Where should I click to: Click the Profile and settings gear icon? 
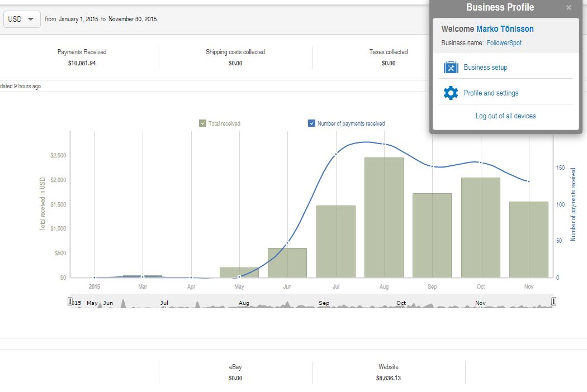point(451,93)
